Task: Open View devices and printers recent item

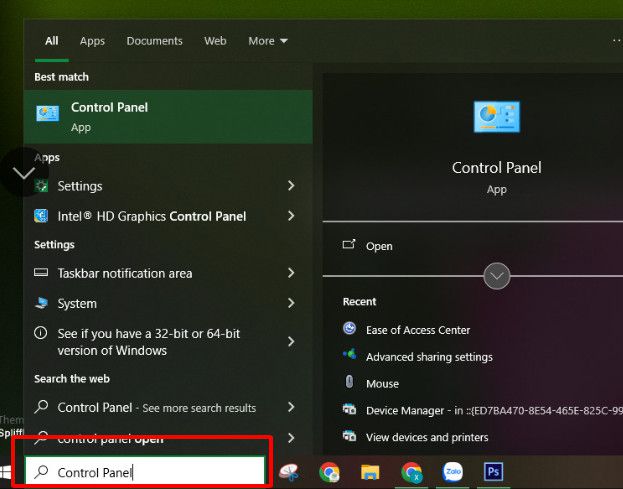Action: [x=427, y=437]
